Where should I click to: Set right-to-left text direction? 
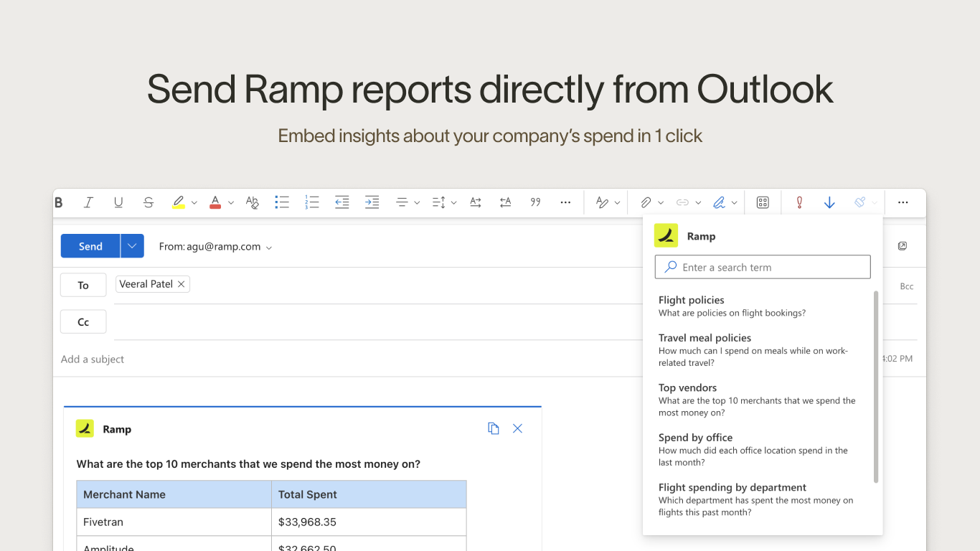(506, 203)
